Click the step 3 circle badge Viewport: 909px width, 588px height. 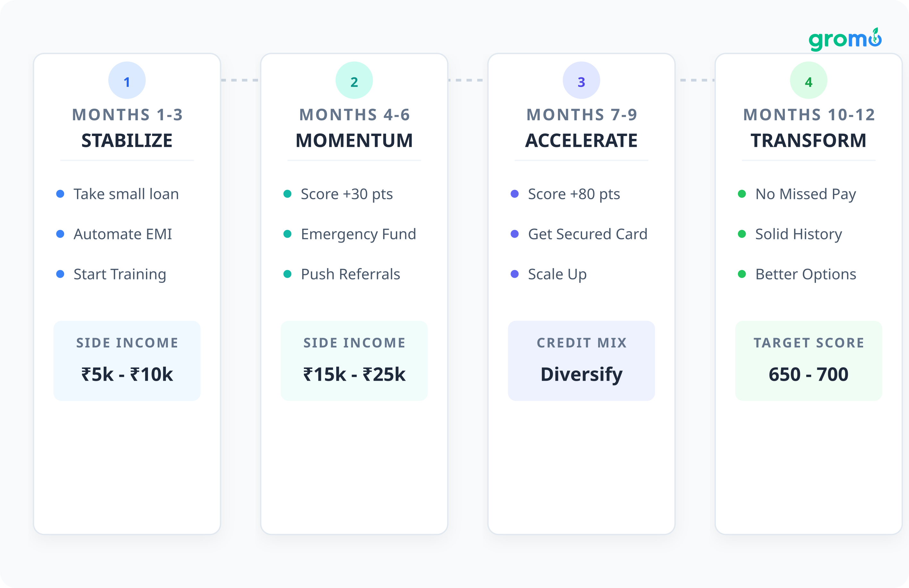tap(581, 81)
